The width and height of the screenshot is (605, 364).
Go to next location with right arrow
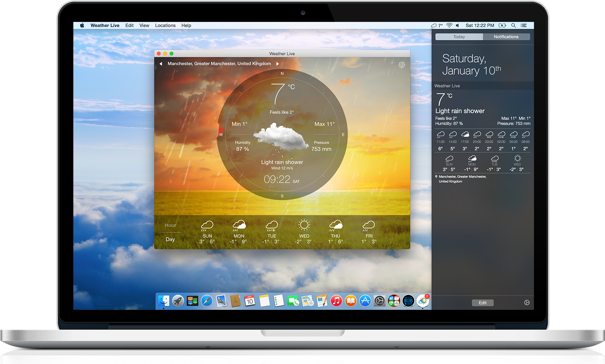click(x=278, y=64)
